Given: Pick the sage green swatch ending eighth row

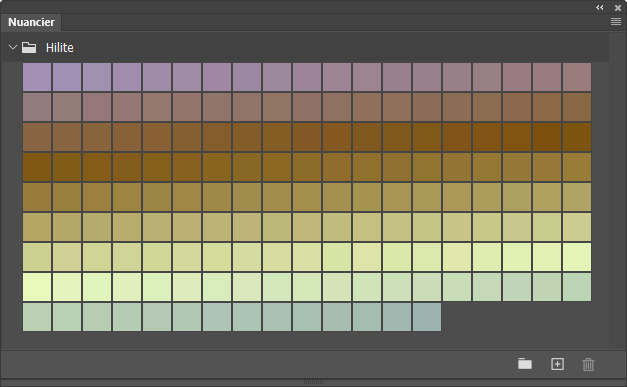Looking at the screenshot, I should [577, 287].
